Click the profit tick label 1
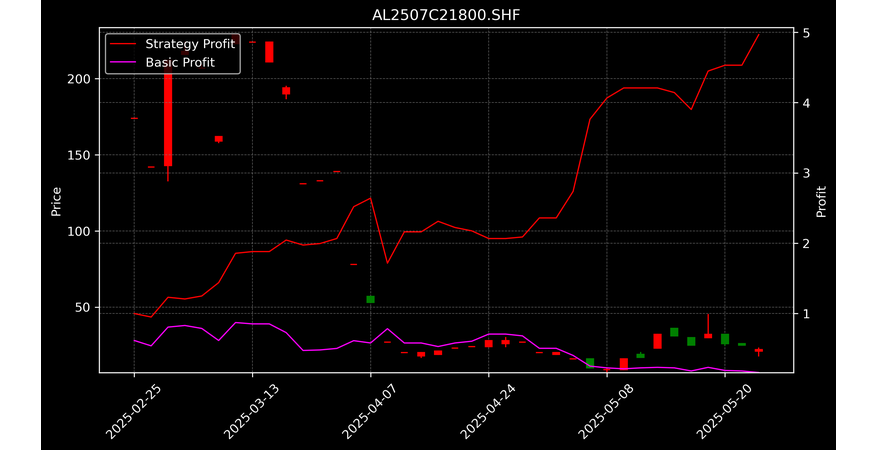The image size is (878, 450). (x=806, y=314)
